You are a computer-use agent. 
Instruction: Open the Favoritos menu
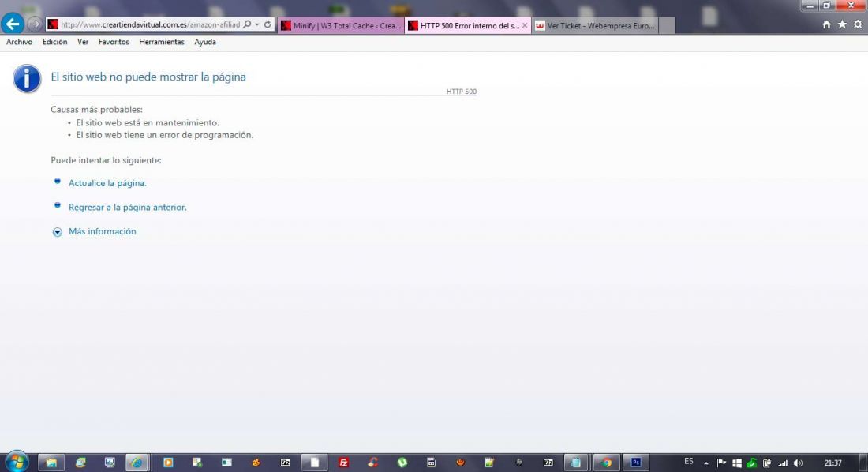[x=114, y=42]
